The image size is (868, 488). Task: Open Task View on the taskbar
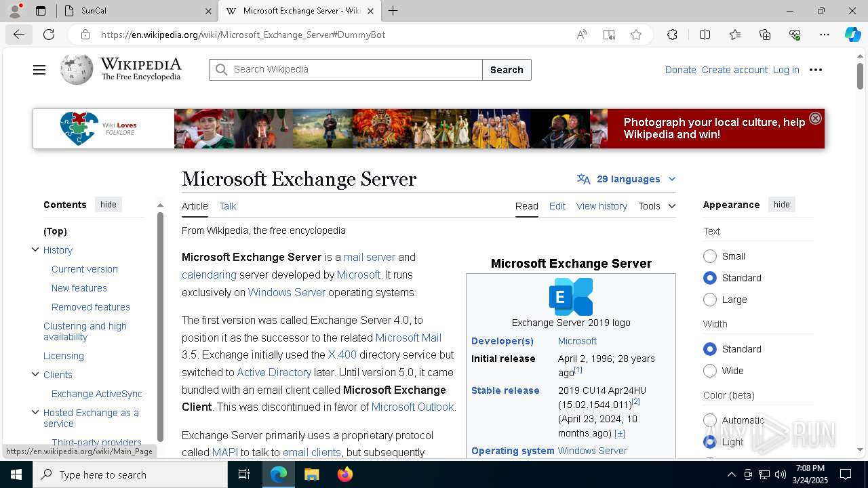coord(244,474)
